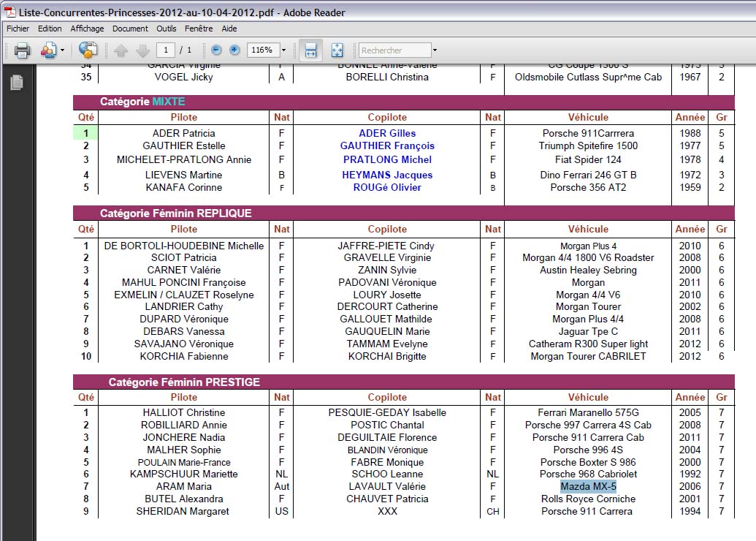Click the page number field showing 1

tap(165, 50)
